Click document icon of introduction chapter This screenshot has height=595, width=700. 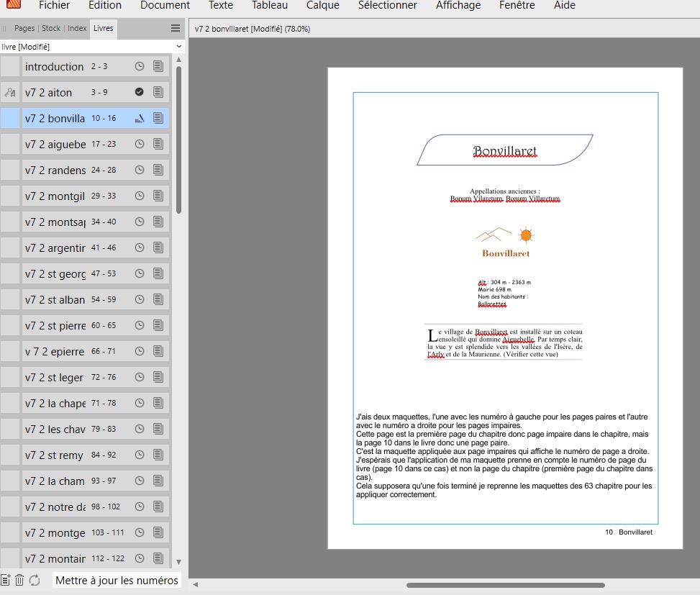158,66
